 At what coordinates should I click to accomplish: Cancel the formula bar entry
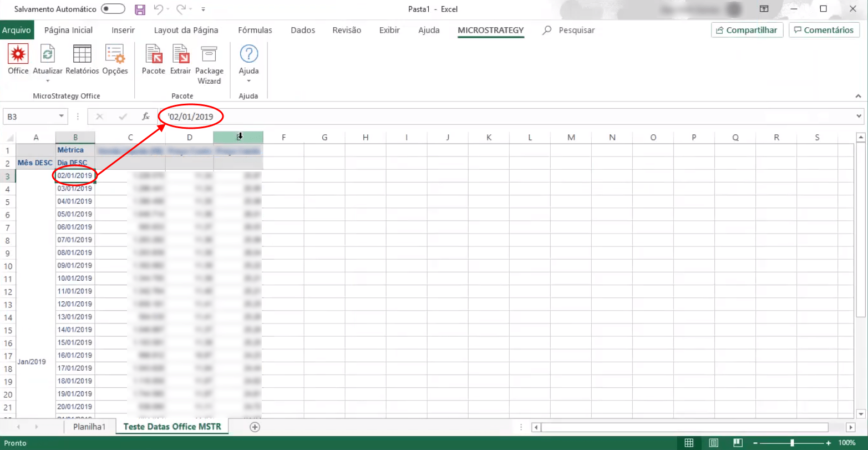pyautogui.click(x=100, y=117)
